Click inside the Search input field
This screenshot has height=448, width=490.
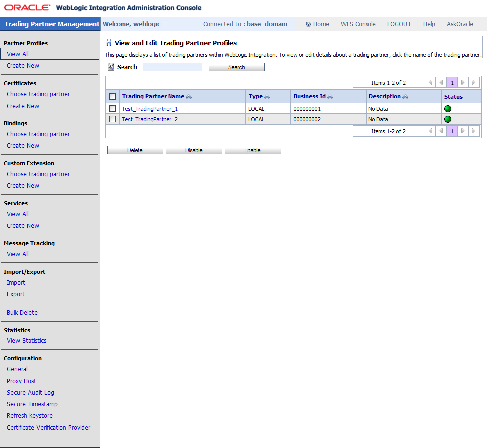pyautogui.click(x=172, y=67)
